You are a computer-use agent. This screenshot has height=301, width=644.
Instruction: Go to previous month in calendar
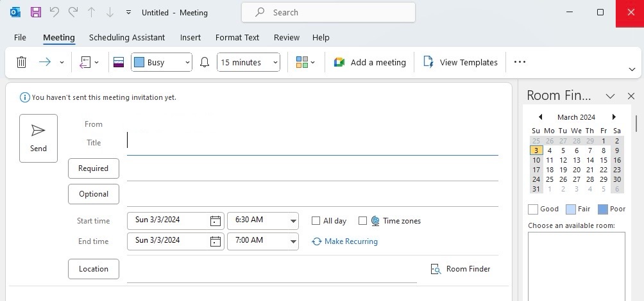pyautogui.click(x=540, y=117)
